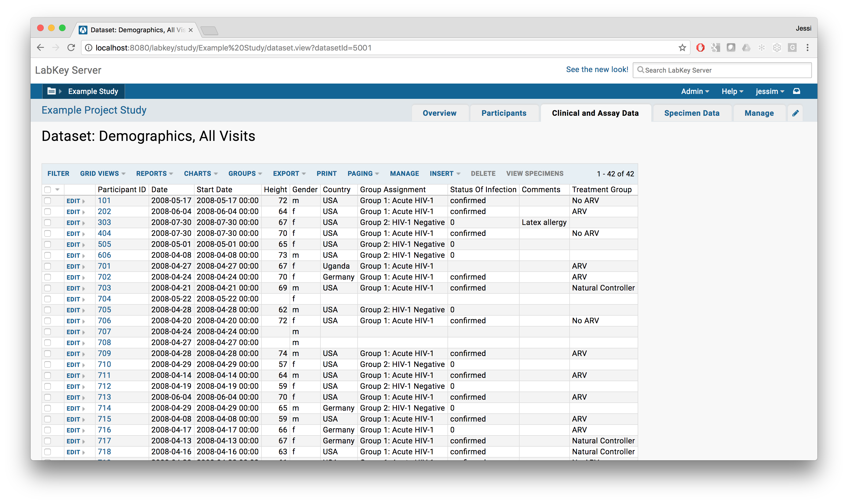Click the Jessi profile button in Chrome

pos(803,28)
